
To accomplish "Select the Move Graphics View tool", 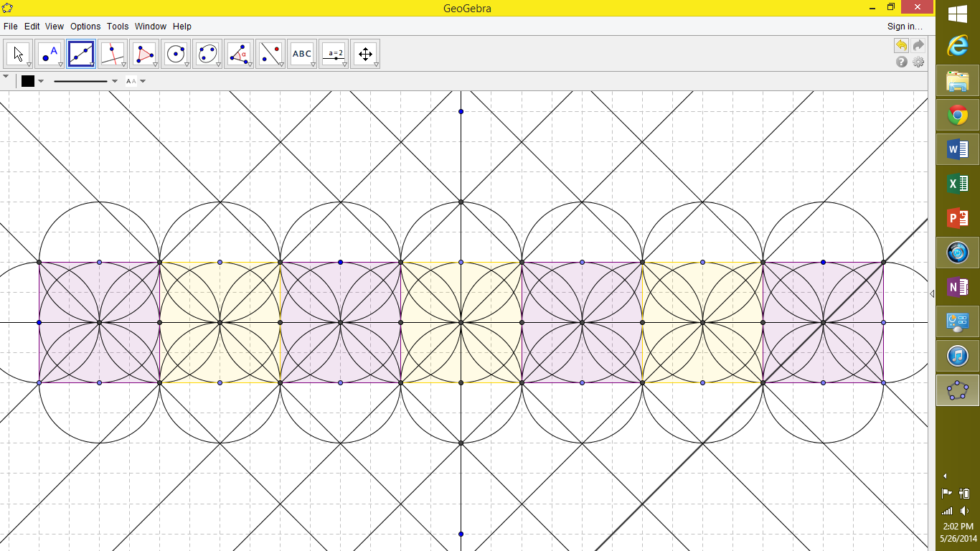I will click(365, 54).
